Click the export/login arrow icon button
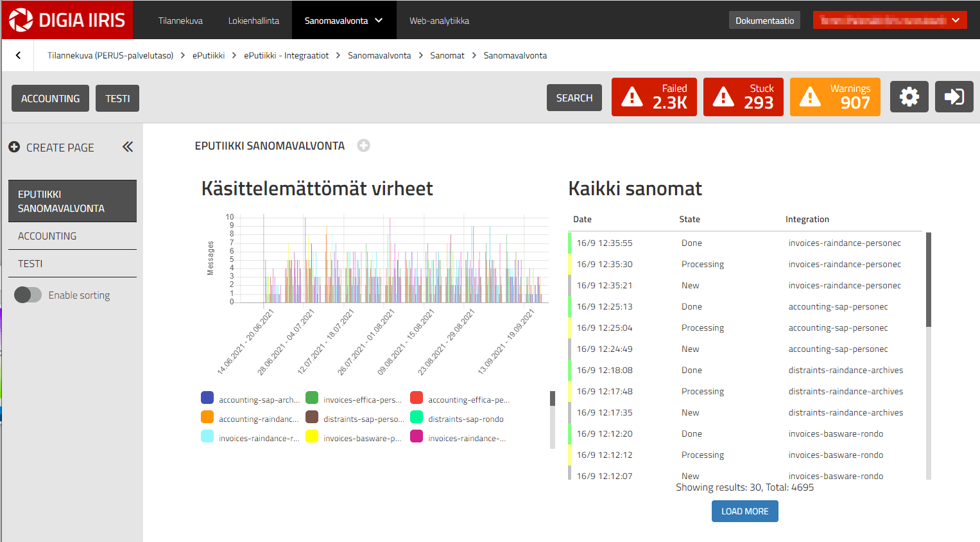Screen dimensions: 980x542 click(x=954, y=97)
